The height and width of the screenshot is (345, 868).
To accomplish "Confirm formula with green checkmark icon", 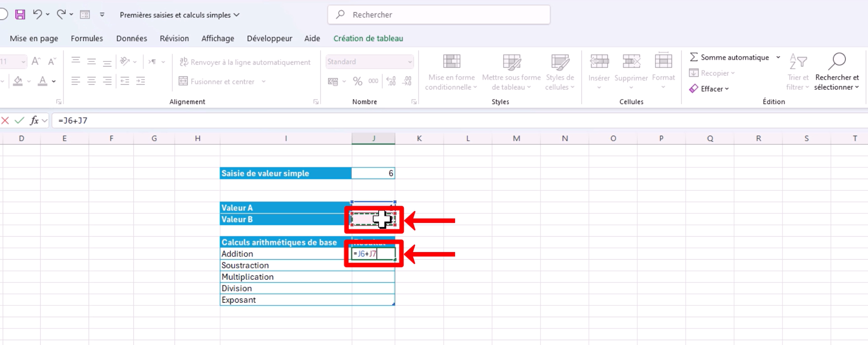I will [19, 120].
